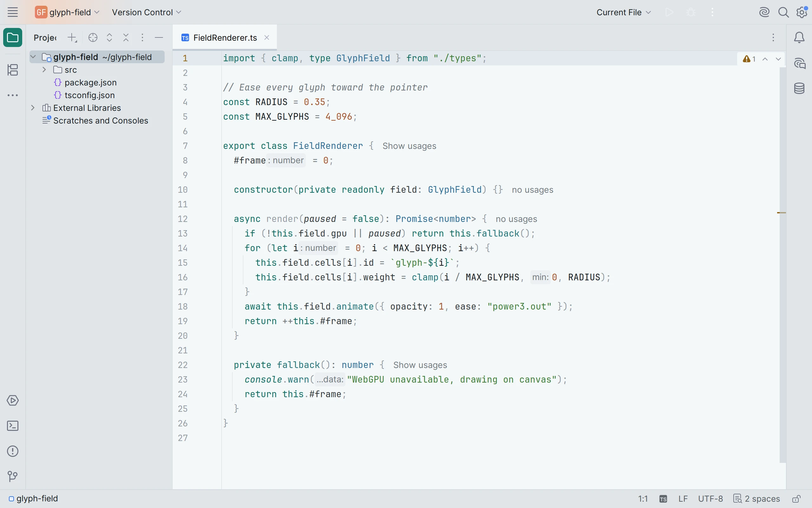
Task: Debug the current file
Action: pos(691,12)
